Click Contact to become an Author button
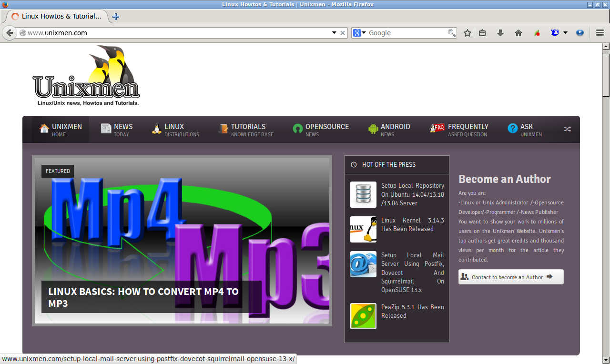Image resolution: width=610 pixels, height=364 pixels. (x=511, y=277)
